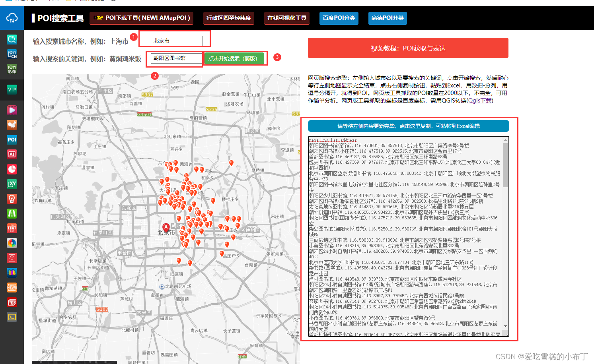The height and width of the screenshot is (364, 594).
Task: Click the cloud download logo icon
Action: 12,18
